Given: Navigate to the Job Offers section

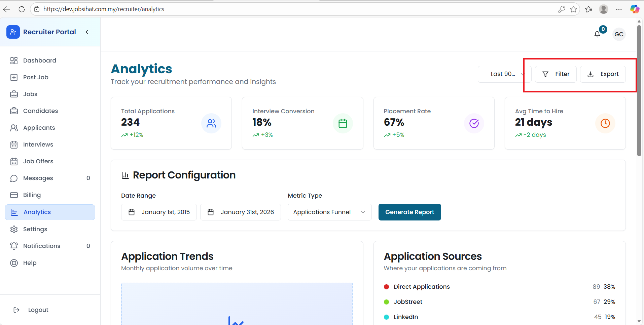Looking at the screenshot, I should tap(38, 161).
